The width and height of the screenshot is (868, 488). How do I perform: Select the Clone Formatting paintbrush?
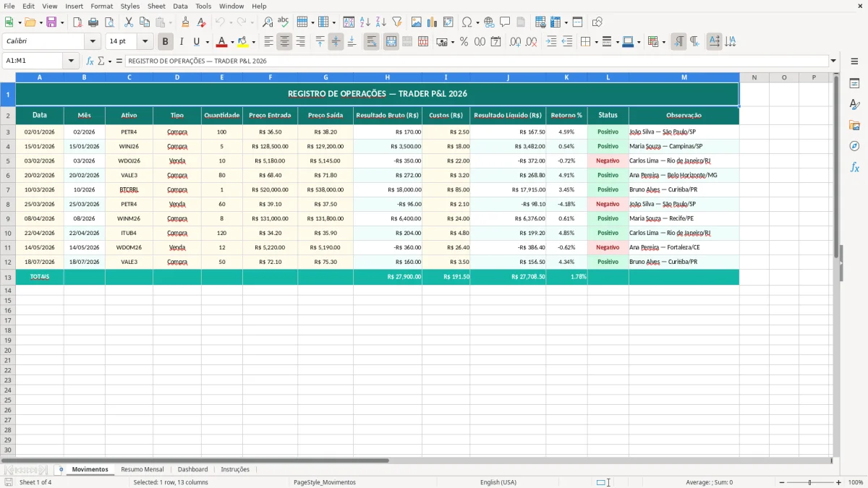tap(186, 22)
